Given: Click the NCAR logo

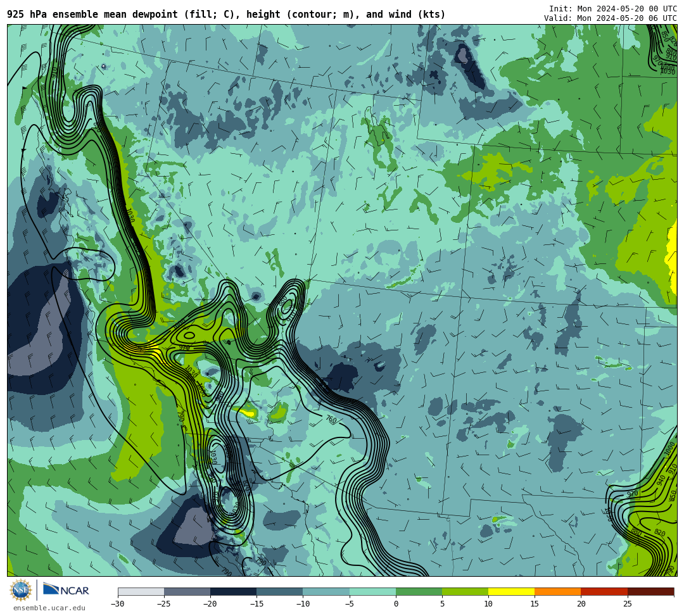Looking at the screenshot, I should (x=66, y=590).
